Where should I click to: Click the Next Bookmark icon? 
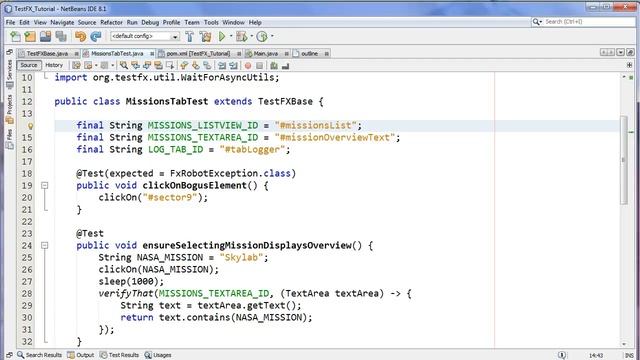coord(196,65)
